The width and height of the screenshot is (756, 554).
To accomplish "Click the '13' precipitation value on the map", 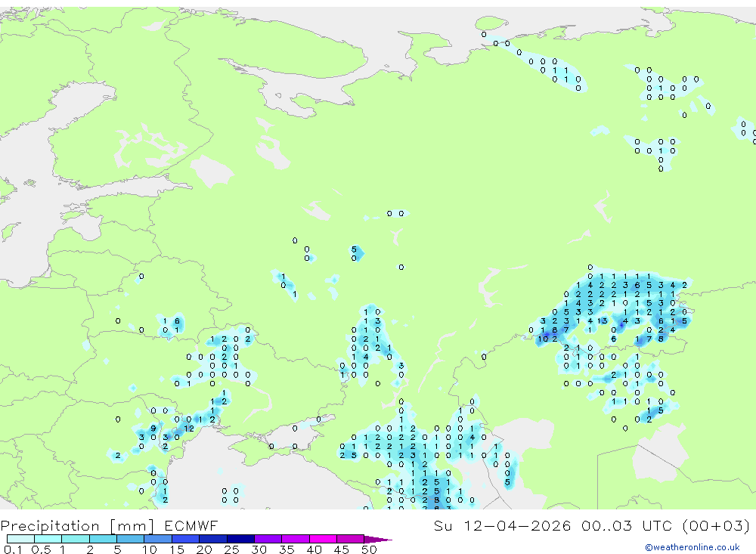I will click(603, 321).
